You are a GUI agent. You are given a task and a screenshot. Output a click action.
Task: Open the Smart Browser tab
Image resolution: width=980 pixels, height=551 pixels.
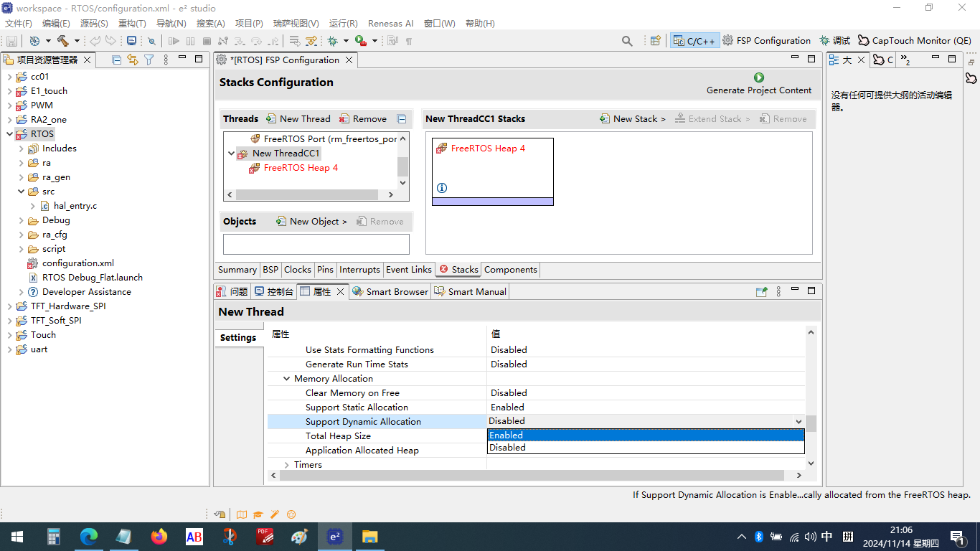coord(390,291)
